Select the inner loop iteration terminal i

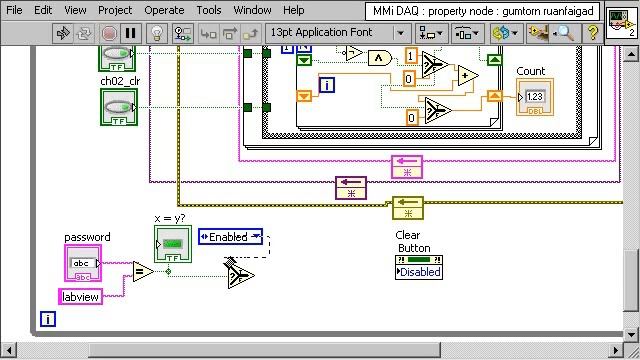pos(327,85)
